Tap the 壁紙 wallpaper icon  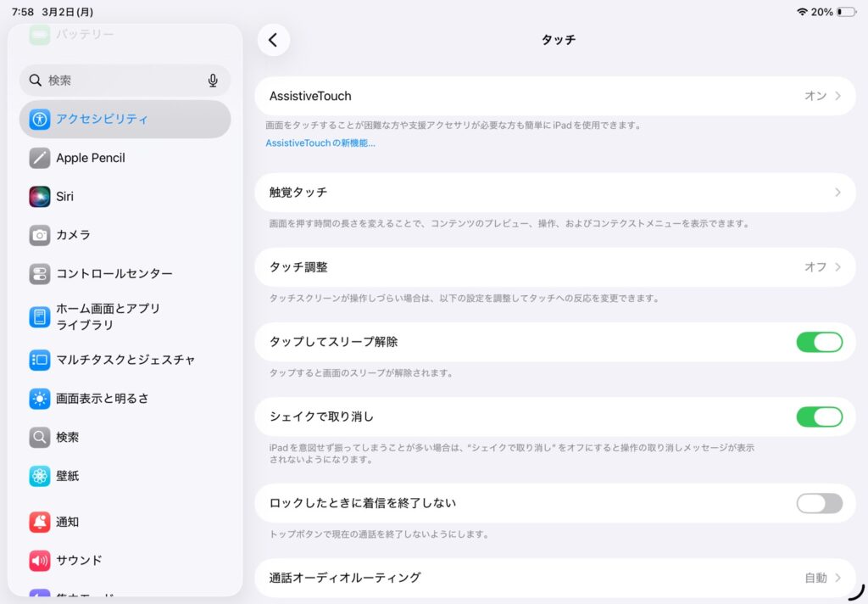pos(40,476)
